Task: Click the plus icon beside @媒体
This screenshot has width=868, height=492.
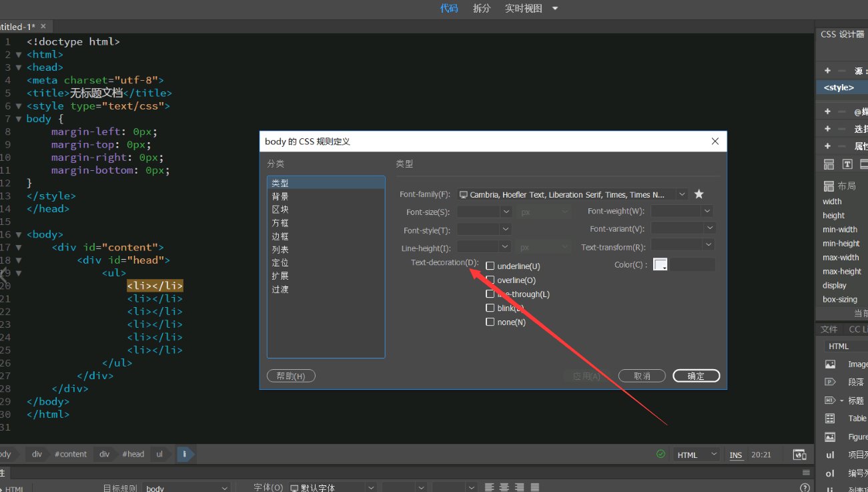Action: coord(827,111)
